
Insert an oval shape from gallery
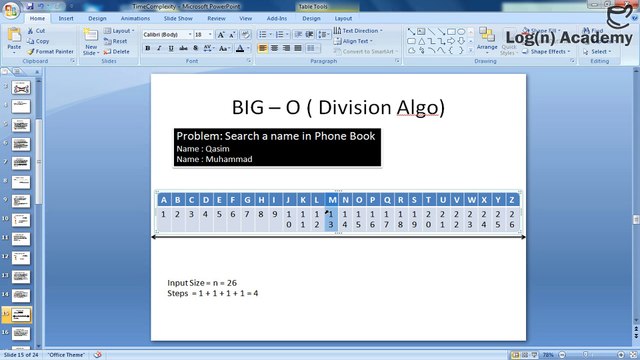461,31
